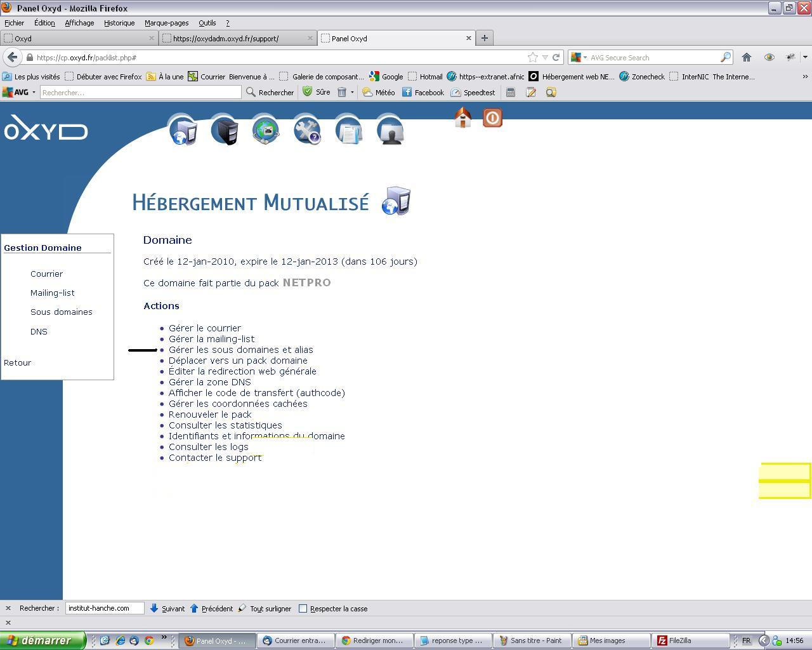Open the AVG toolbar notepad icon
The height and width of the screenshot is (650, 812).
coord(531,92)
